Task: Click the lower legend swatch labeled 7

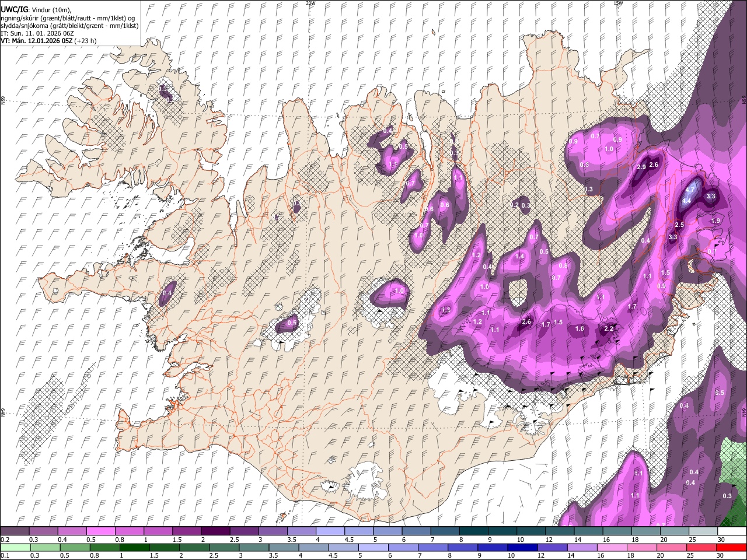Action: click(433, 547)
